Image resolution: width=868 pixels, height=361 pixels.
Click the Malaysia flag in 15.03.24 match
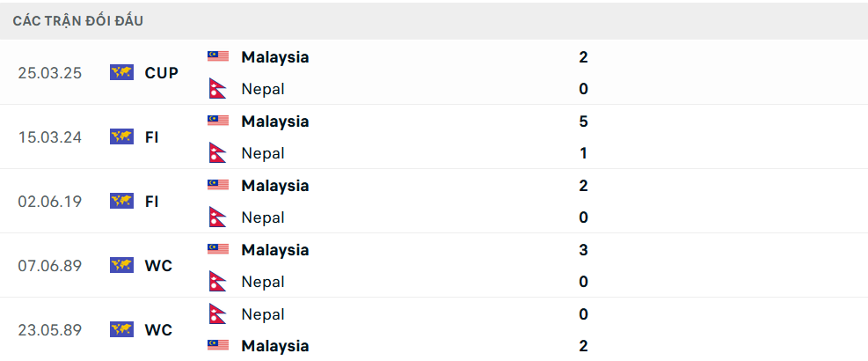[x=218, y=121]
